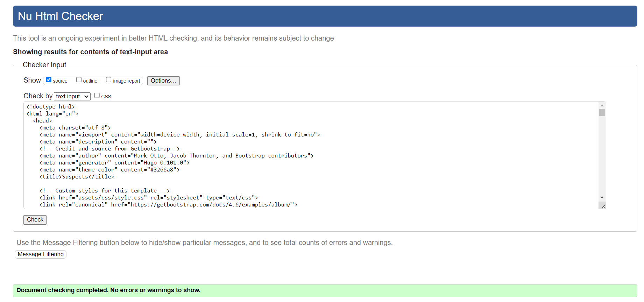Click the meta name="theme-color" line

109,170
